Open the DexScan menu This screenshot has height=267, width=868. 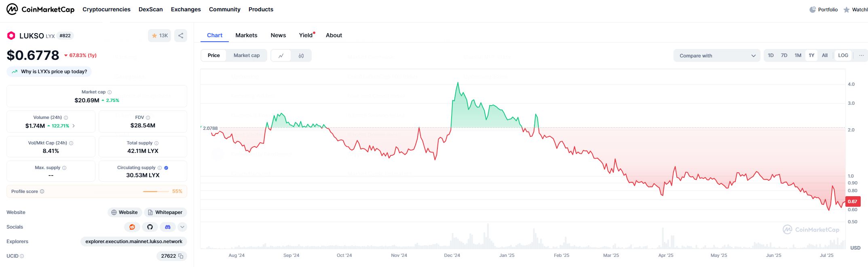coord(151,9)
